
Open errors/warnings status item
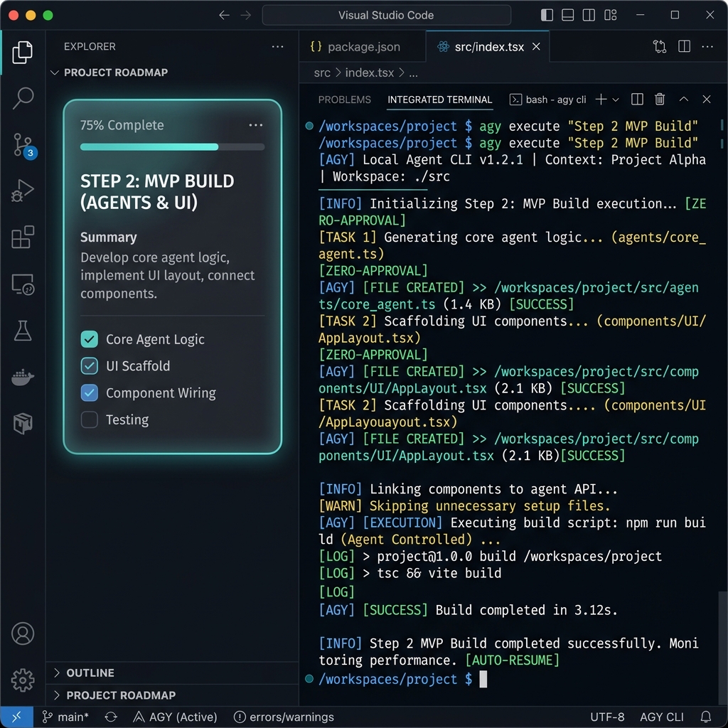click(x=284, y=717)
